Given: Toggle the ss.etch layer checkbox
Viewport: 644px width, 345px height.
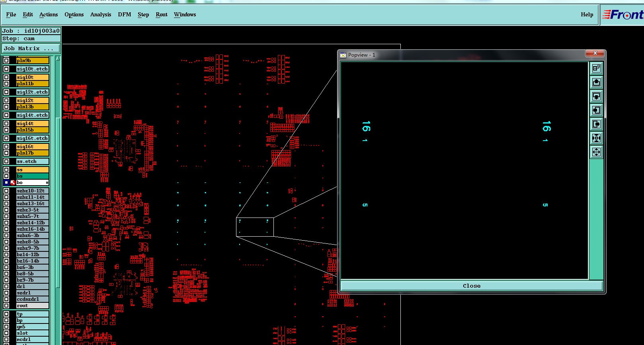Looking at the screenshot, I should point(6,161).
